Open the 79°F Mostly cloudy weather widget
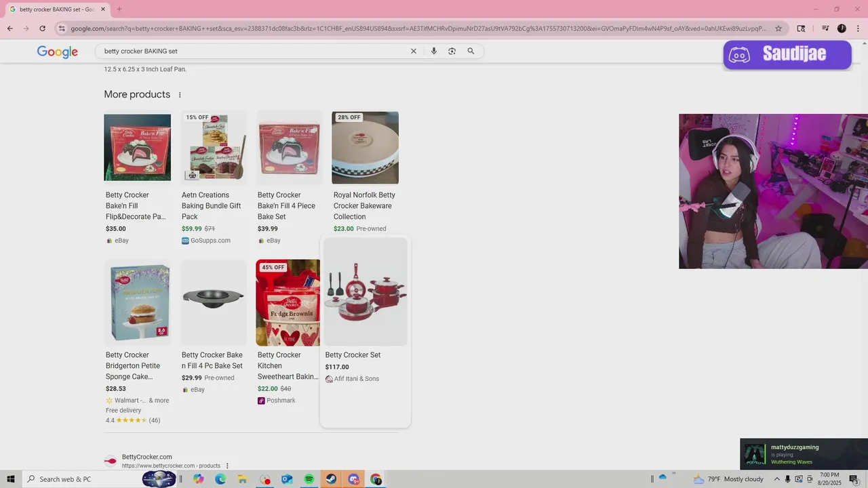 728,479
